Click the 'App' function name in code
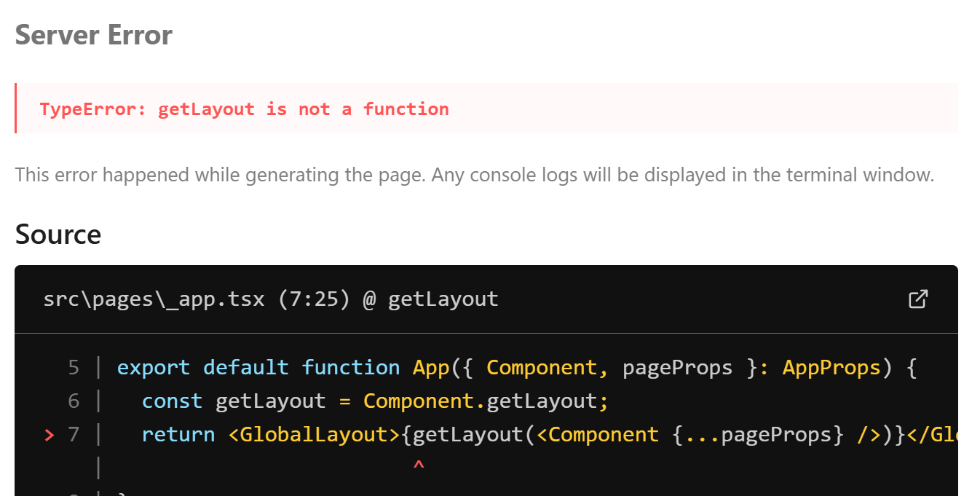Image resolution: width=980 pixels, height=496 pixels. (x=431, y=368)
